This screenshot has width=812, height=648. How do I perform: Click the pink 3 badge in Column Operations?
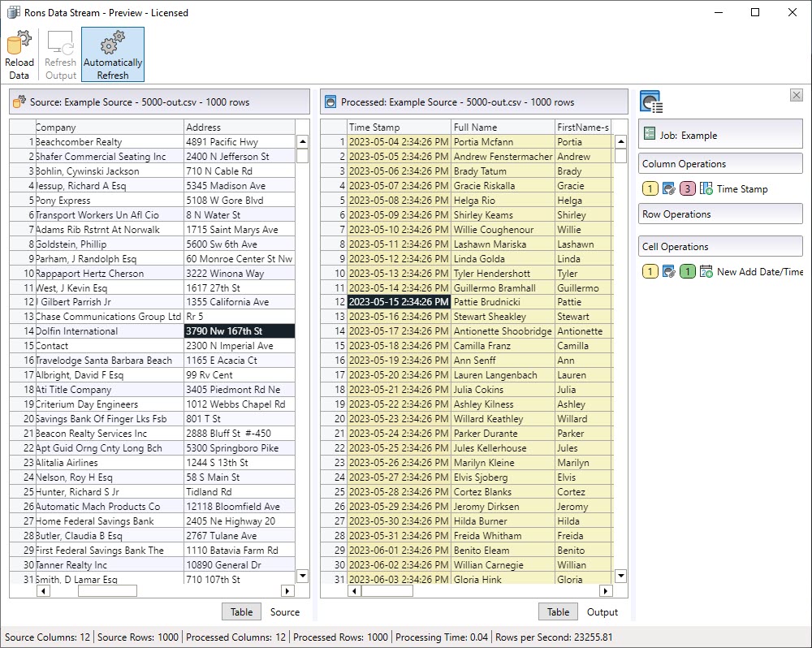point(687,189)
